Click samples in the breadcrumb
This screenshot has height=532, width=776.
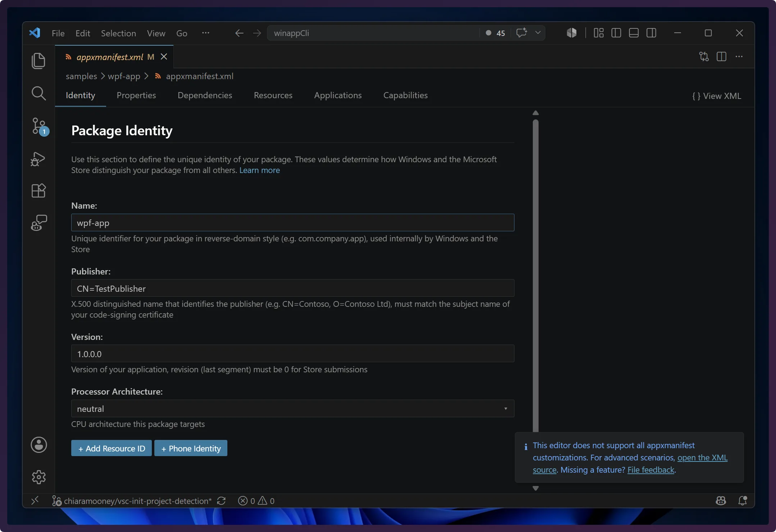click(81, 76)
